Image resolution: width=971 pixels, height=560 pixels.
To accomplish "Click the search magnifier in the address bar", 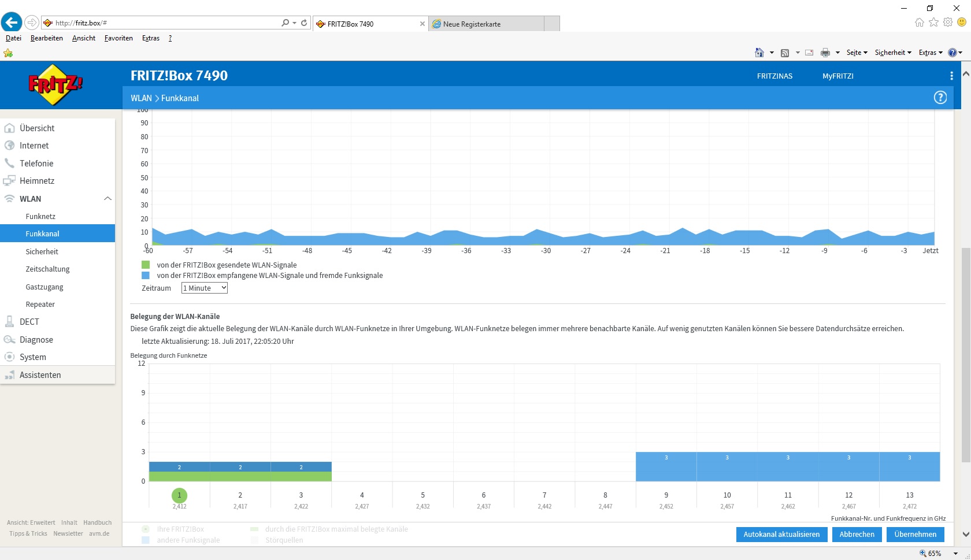I will [285, 23].
